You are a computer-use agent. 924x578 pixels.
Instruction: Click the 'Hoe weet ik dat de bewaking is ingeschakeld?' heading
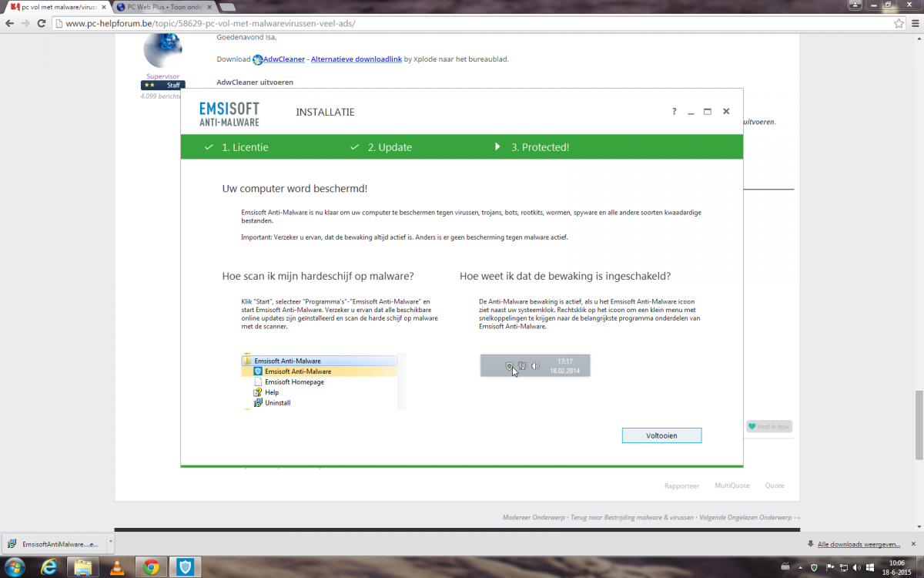[x=565, y=276]
